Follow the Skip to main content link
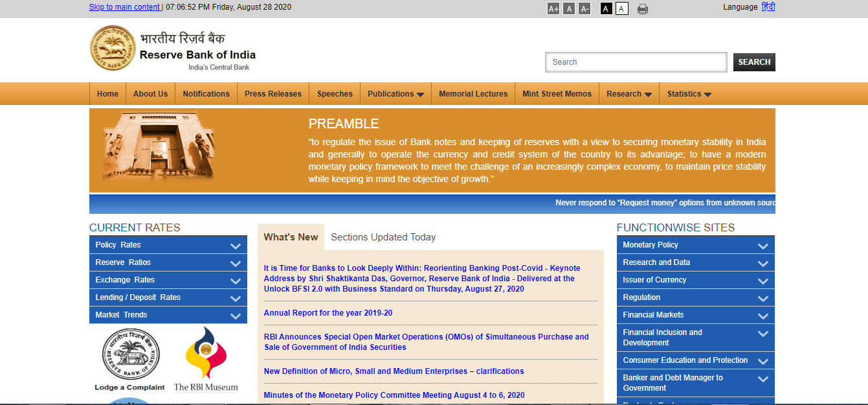Screen dimensions: 868x405 pos(124,7)
